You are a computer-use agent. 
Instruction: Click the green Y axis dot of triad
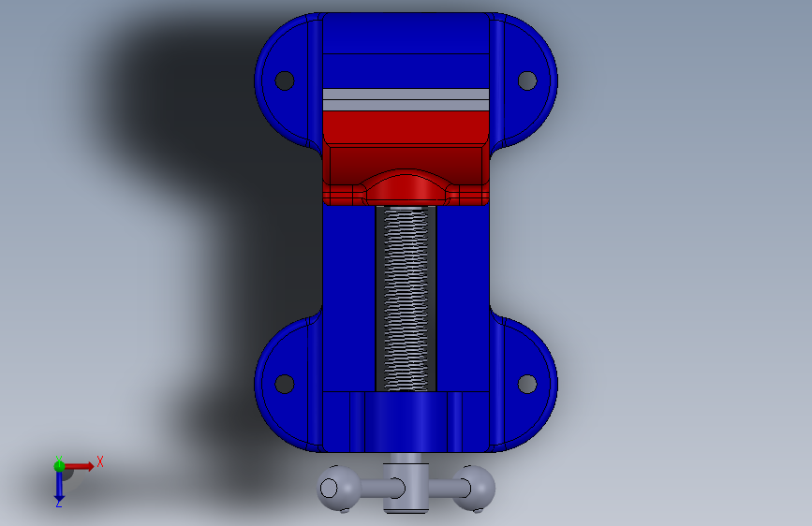[x=59, y=466]
